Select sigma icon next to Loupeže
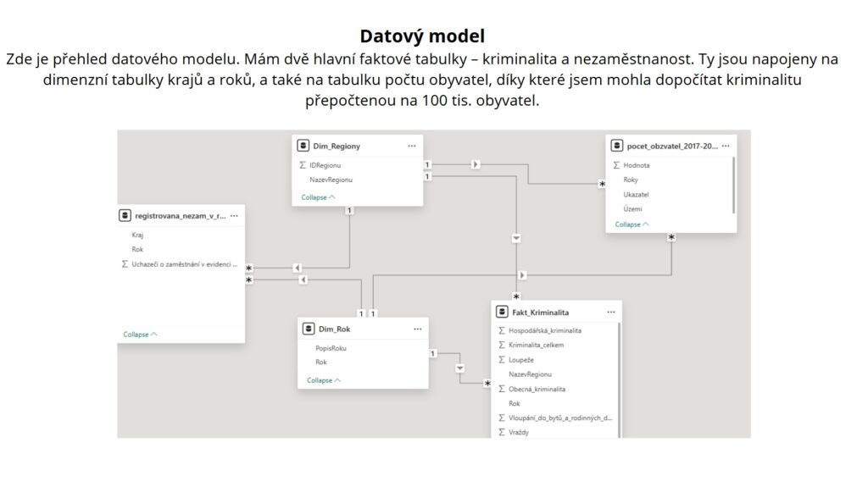Image resolution: width=868 pixels, height=487 pixels. [502, 360]
